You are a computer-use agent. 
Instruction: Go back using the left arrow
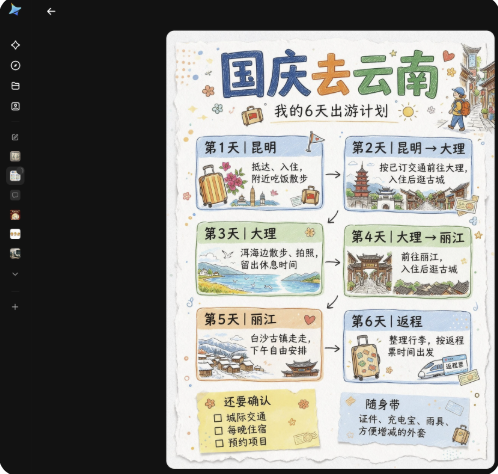[51, 11]
